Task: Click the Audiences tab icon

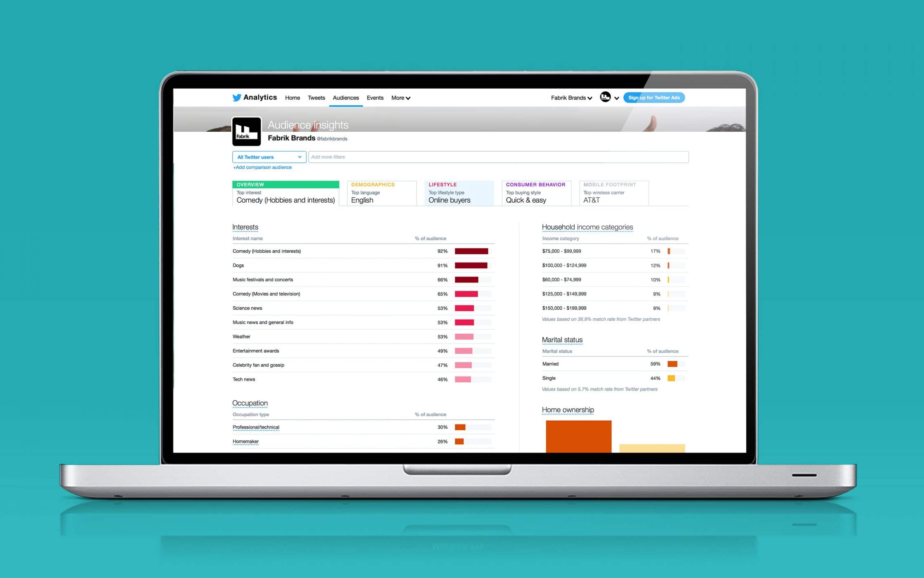Action: (x=346, y=98)
